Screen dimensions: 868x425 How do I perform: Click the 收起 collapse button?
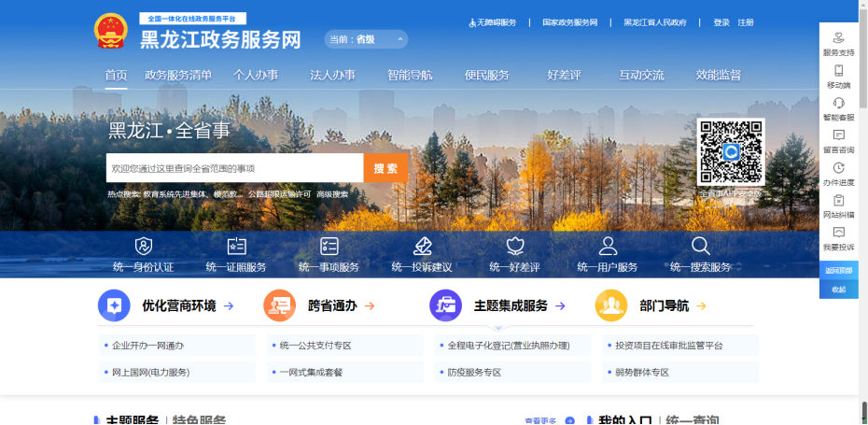click(x=839, y=290)
